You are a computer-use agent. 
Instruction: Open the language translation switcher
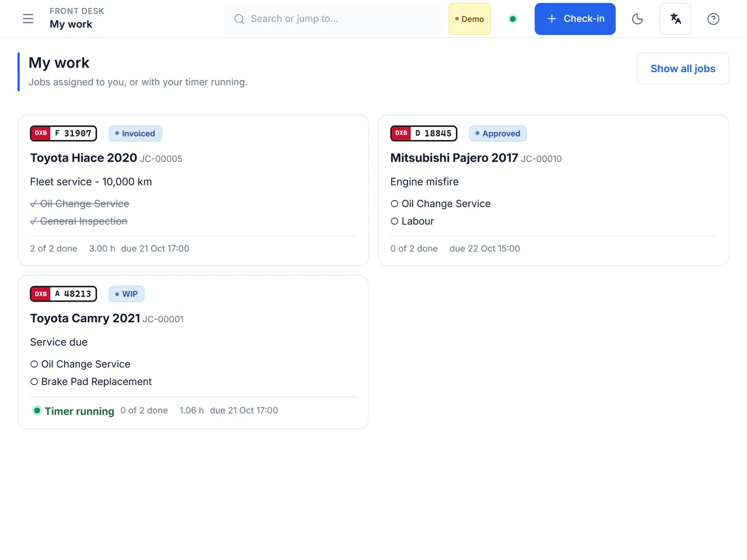click(x=675, y=19)
